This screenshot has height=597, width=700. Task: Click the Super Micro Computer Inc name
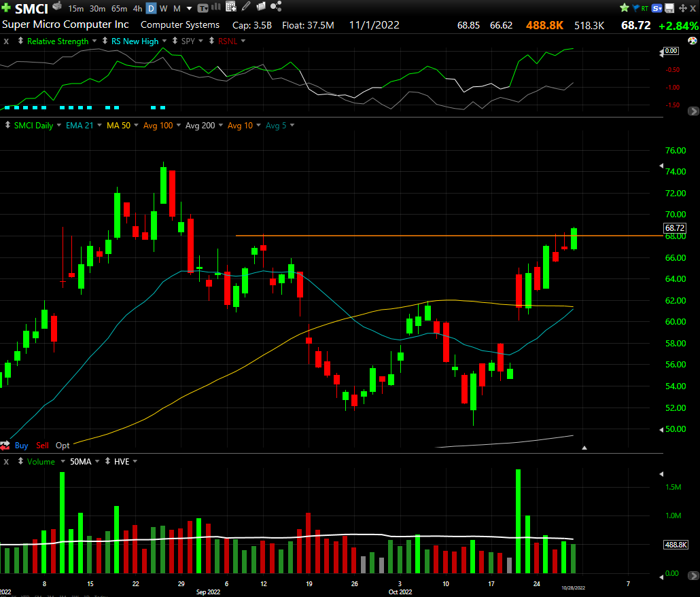[x=65, y=24]
